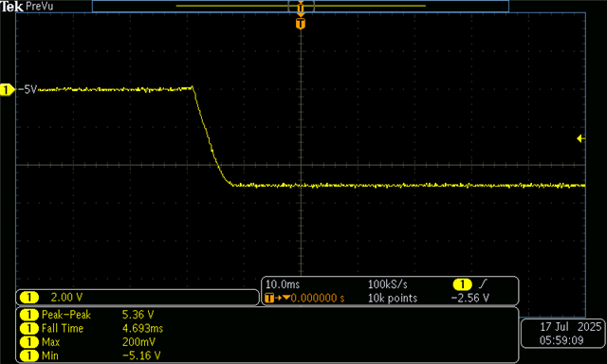Image resolution: width=607 pixels, height=364 pixels.
Task: Click the 100kS/s sample rate readout
Action: [x=387, y=284]
